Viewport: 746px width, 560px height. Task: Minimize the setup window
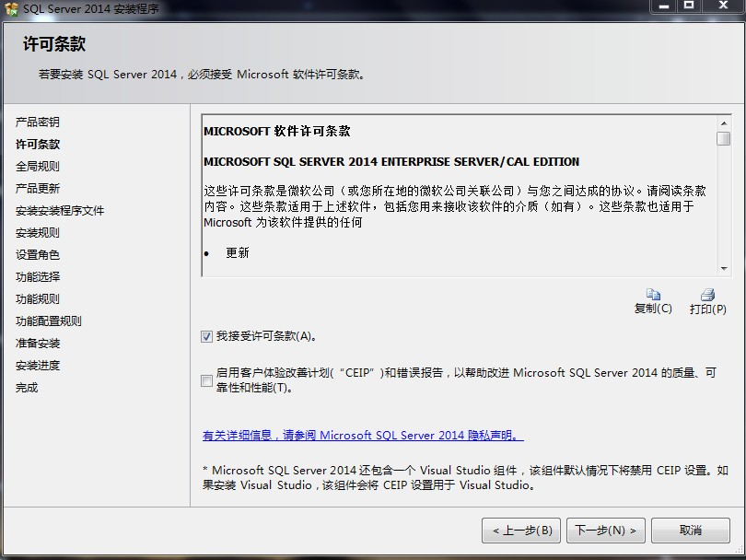[x=664, y=6]
